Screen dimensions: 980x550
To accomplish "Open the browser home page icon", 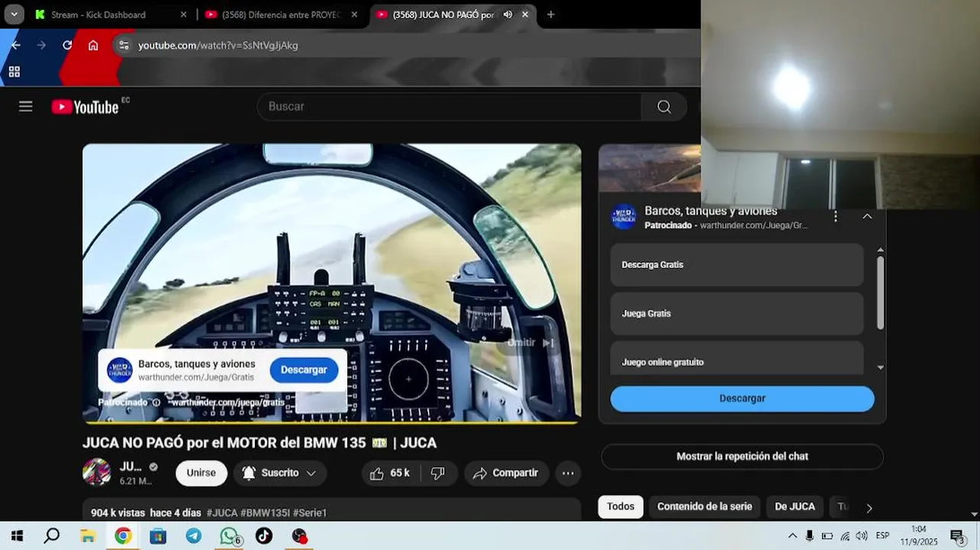I will (x=93, y=46).
